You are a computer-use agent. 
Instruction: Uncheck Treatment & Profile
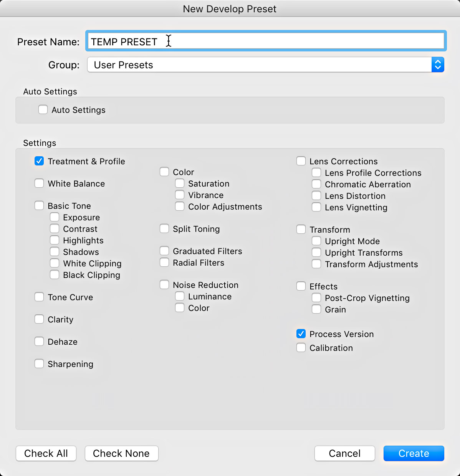click(39, 161)
